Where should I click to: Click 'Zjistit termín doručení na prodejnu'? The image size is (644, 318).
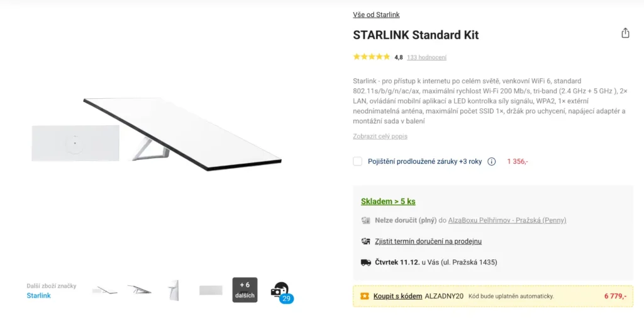tap(428, 241)
